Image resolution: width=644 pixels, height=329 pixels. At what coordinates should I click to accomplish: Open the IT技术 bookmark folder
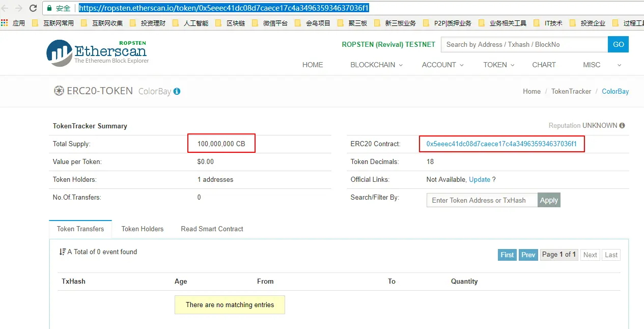tap(548, 23)
